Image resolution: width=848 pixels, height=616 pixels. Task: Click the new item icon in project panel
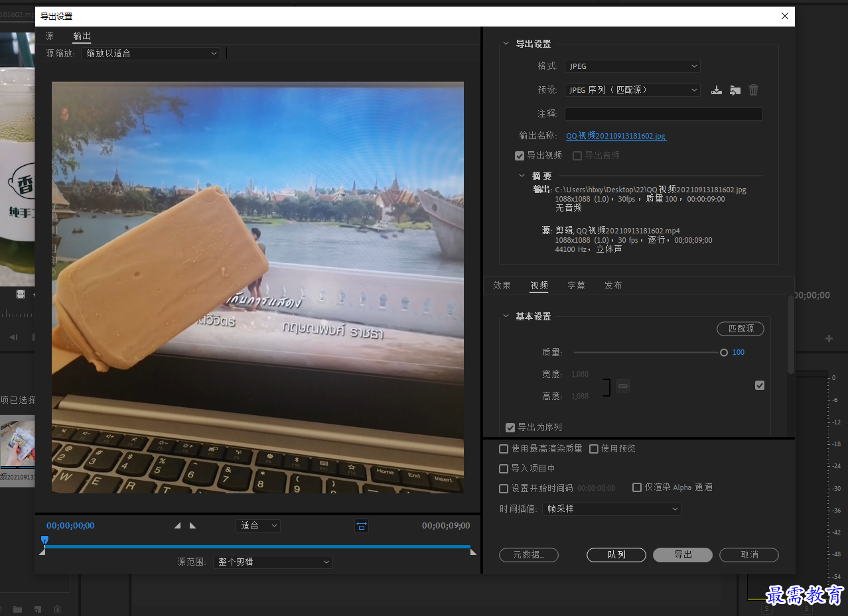click(38, 609)
